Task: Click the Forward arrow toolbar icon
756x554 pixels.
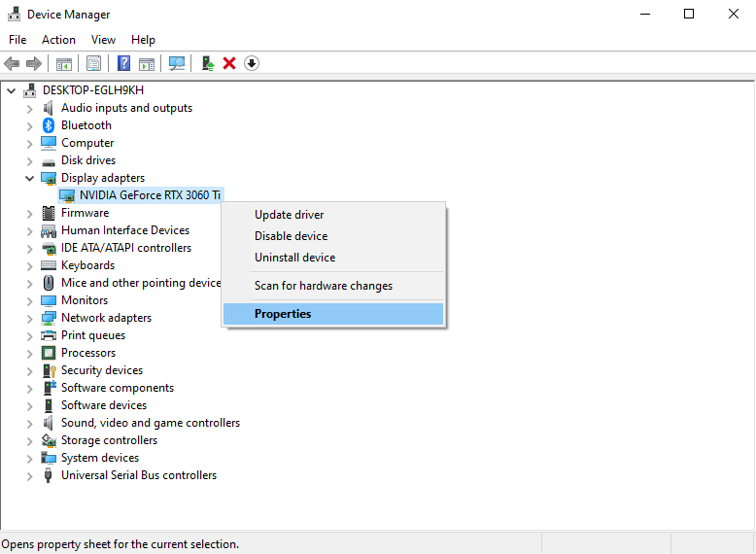Action: click(34, 63)
